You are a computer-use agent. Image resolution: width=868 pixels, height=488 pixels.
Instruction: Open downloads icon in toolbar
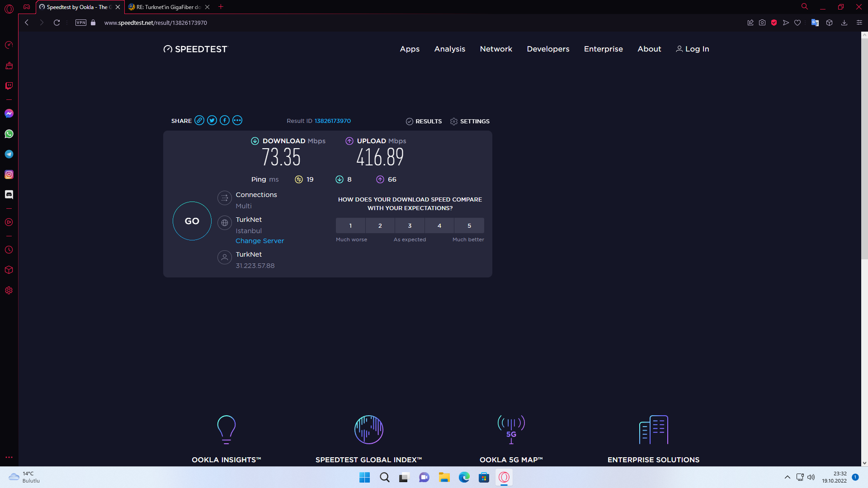[844, 23]
